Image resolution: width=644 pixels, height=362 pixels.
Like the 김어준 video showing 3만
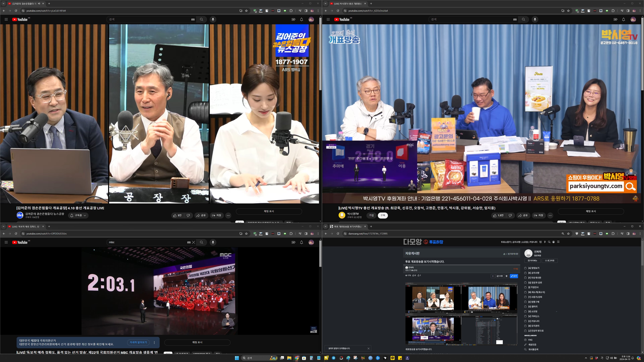177,215
